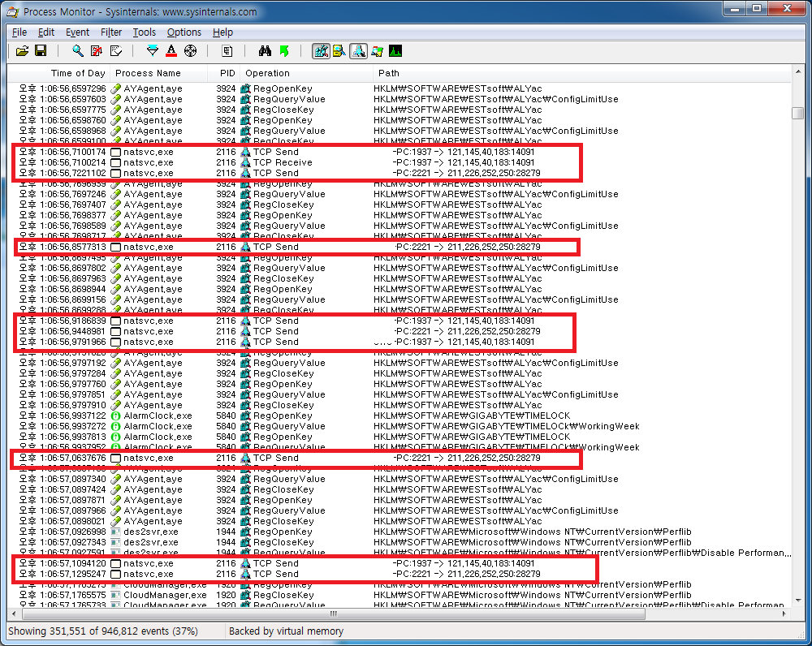Click des2svr.exe process icon at 1:06:57,0926998

pyautogui.click(x=116, y=532)
